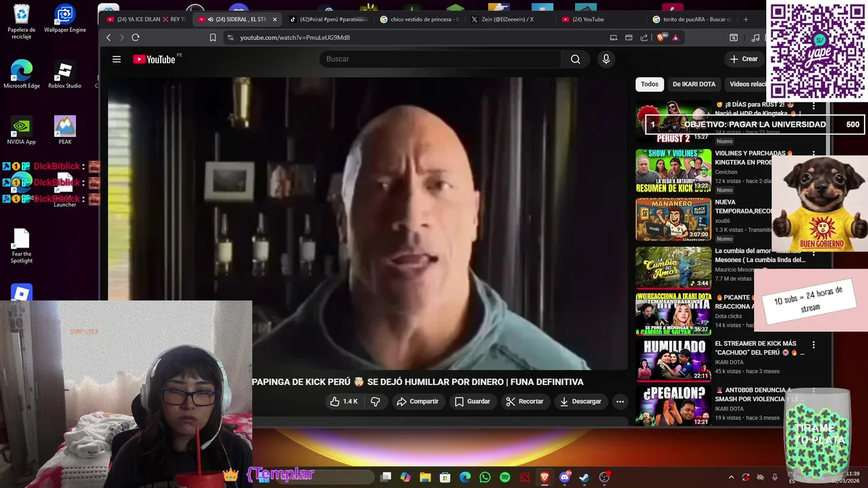This screenshot has height=488, width=868.
Task: Open the Brave playlist music note icon
Action: pyautogui.click(x=755, y=38)
